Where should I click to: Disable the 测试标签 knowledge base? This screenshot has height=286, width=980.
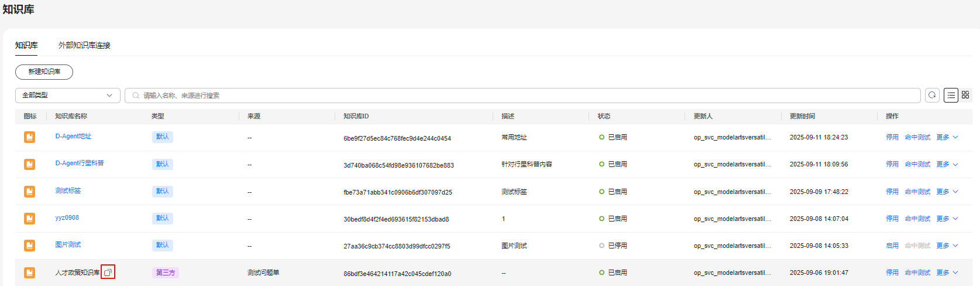pos(892,192)
